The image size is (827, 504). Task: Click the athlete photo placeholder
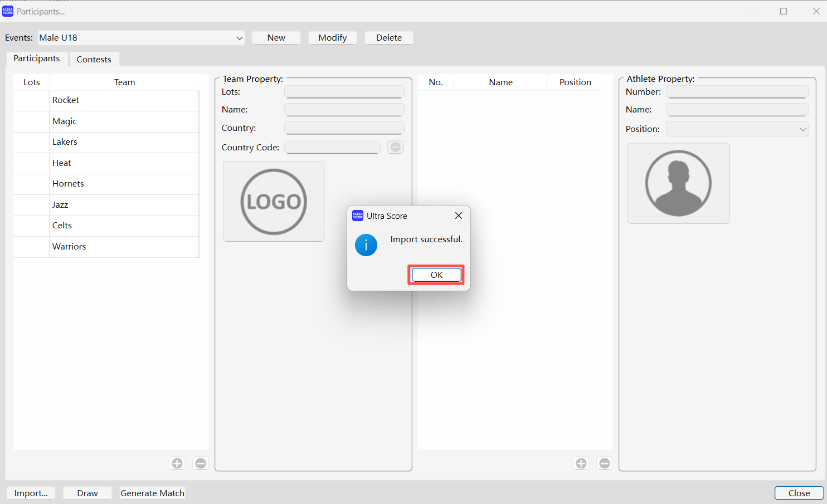[x=678, y=183]
